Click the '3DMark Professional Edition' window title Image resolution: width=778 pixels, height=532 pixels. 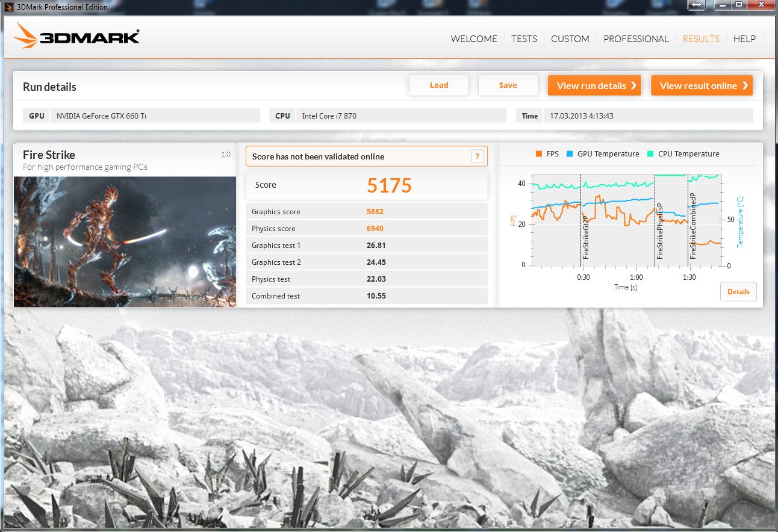point(63,7)
